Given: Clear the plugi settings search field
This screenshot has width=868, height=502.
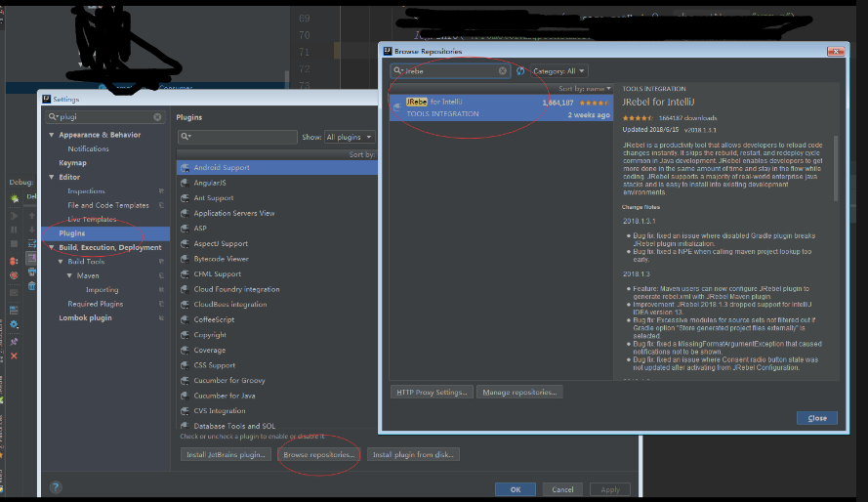Looking at the screenshot, I should coord(158,116).
